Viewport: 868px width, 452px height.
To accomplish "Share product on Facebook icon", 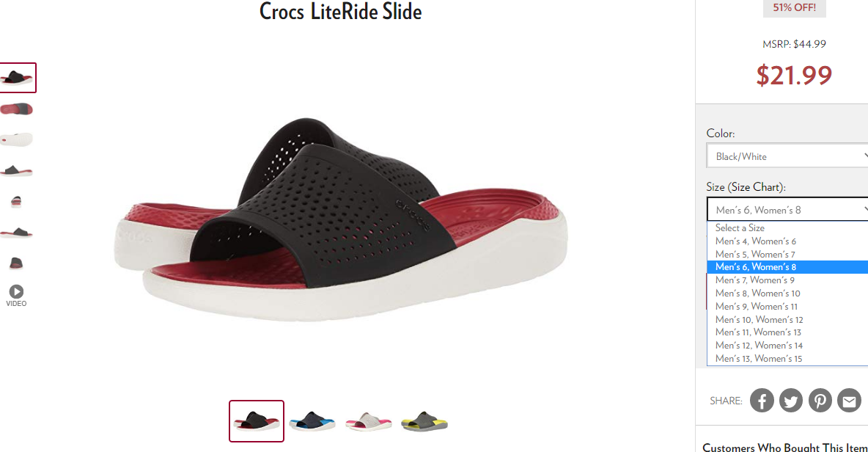I will coord(762,401).
